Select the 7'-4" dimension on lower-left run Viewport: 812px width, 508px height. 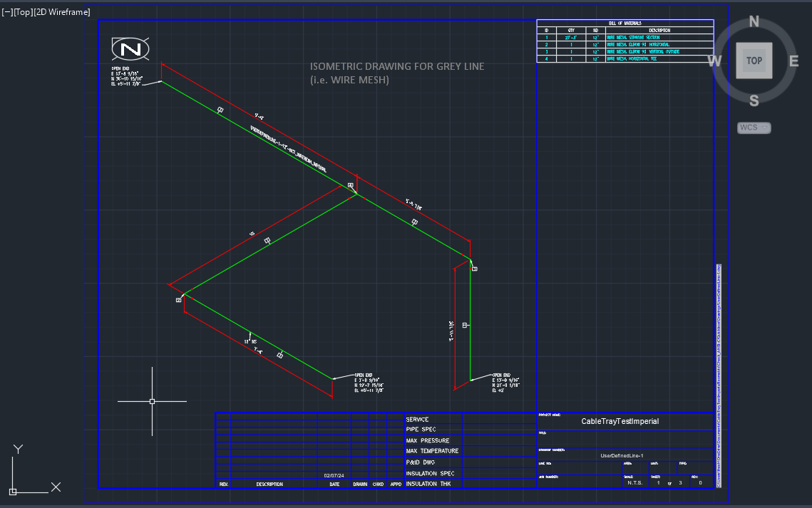click(x=258, y=351)
